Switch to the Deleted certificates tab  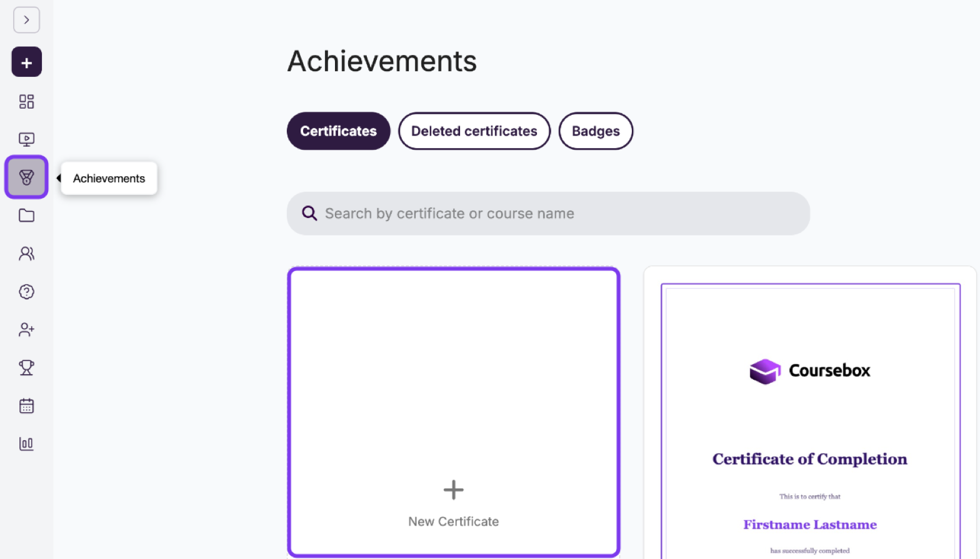[x=474, y=131]
